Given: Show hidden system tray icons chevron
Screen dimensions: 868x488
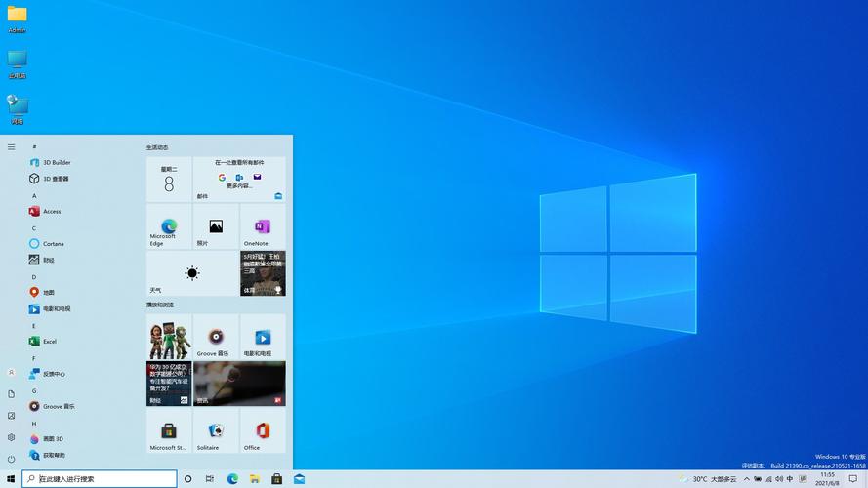Looking at the screenshot, I should [746, 478].
